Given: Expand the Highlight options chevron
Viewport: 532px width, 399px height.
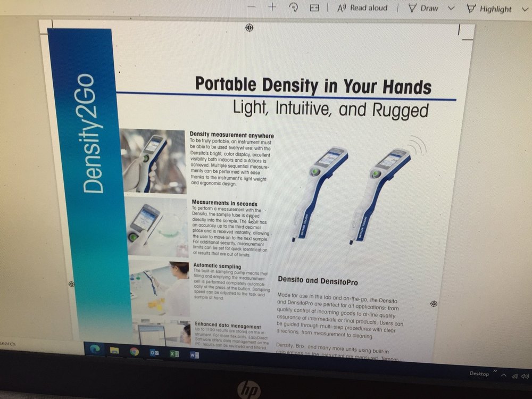Looking at the screenshot, I should [525, 10].
